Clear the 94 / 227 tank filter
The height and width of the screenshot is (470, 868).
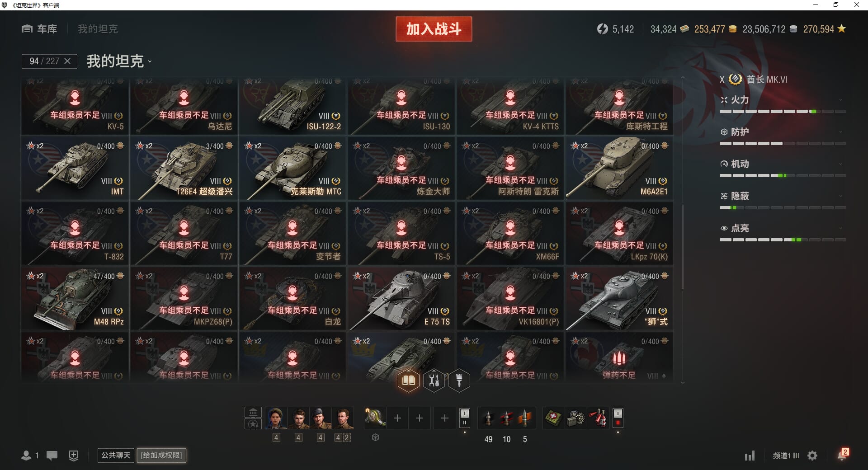[67, 61]
